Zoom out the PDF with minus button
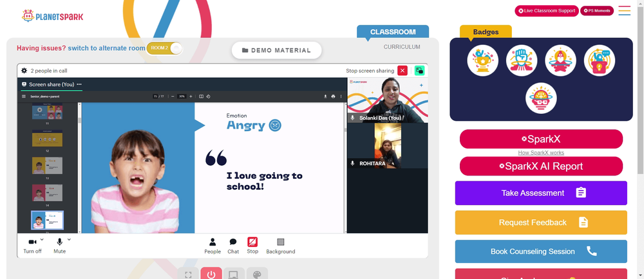644x279 pixels. click(173, 96)
